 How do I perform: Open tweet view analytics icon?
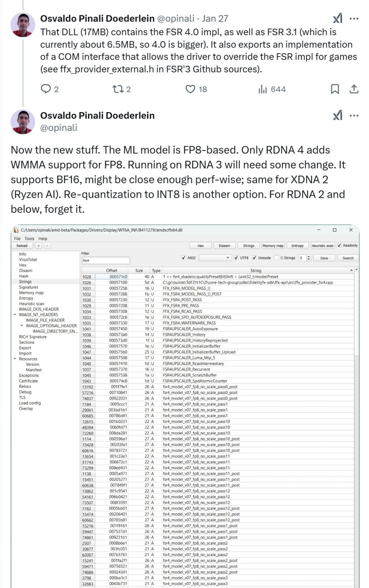tap(263, 89)
